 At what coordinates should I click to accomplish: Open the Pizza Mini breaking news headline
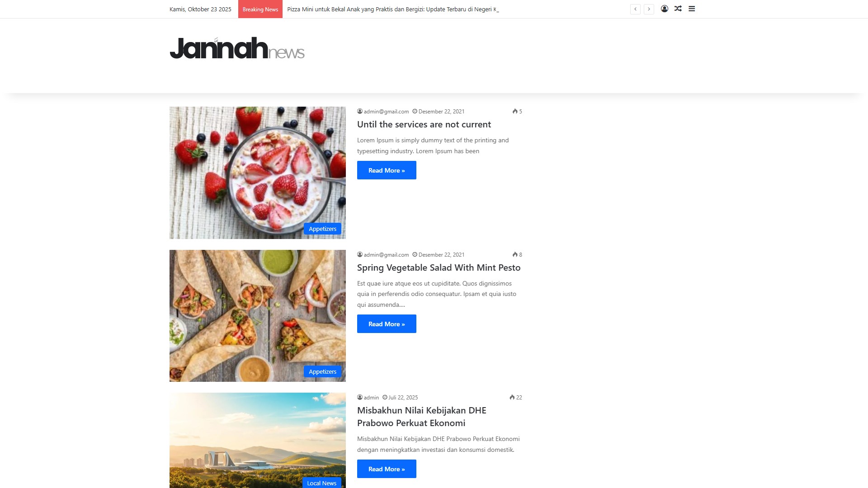393,9
